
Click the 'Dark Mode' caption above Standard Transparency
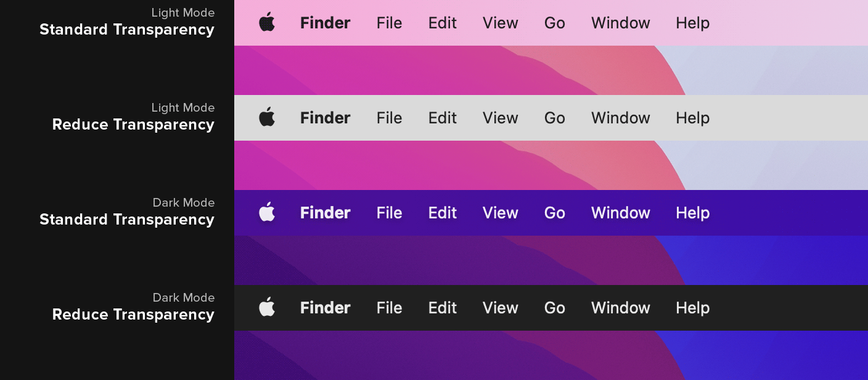coord(184,202)
